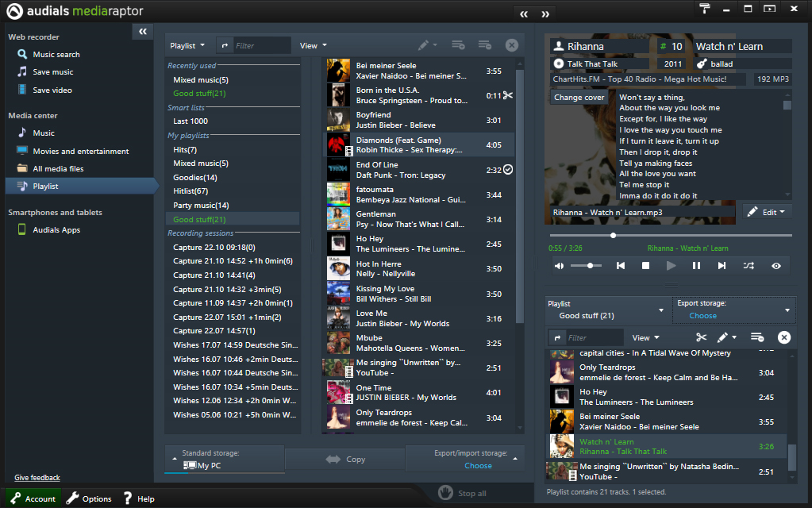Expand the Export storage Choose dropdown

click(732, 310)
